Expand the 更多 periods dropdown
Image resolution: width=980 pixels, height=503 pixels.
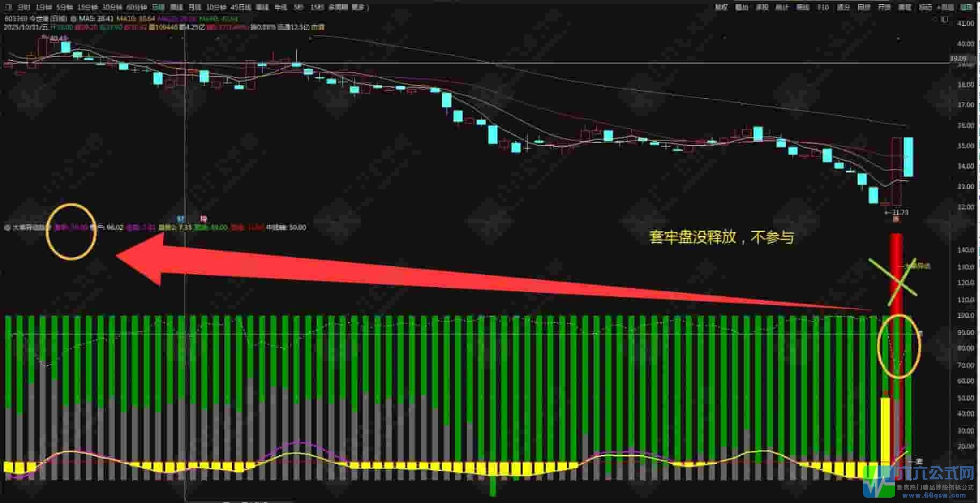[x=359, y=8]
